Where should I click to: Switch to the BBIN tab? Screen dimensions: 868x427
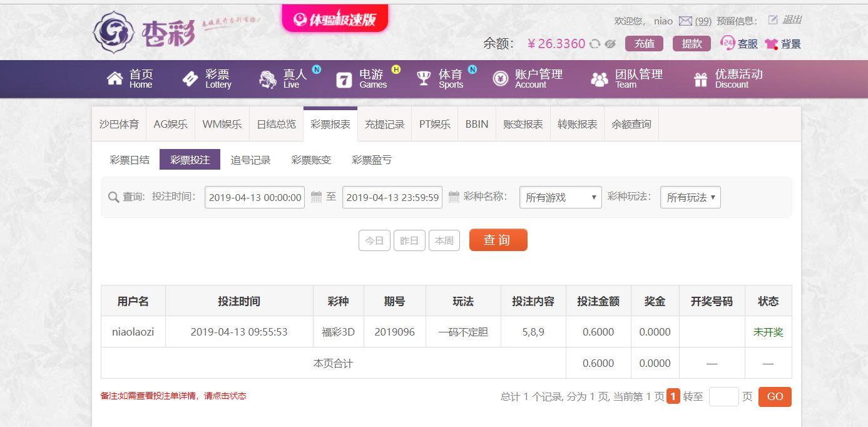pyautogui.click(x=477, y=124)
